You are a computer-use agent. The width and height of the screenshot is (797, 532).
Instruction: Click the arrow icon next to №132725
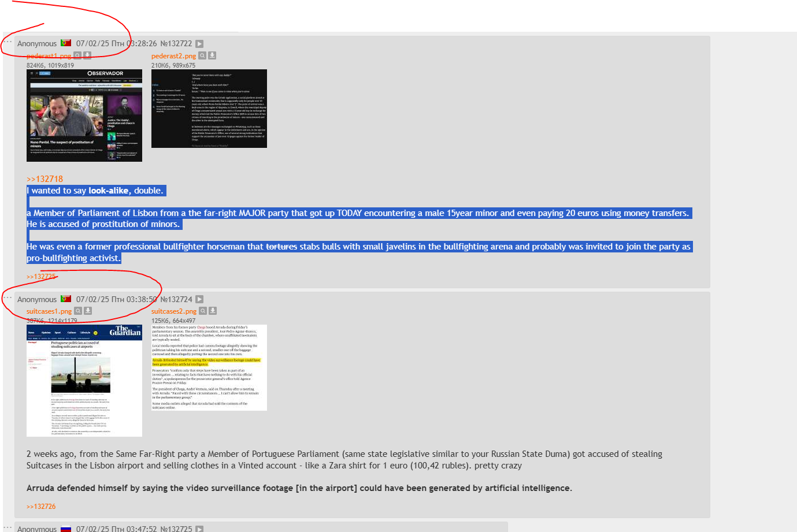click(199, 529)
